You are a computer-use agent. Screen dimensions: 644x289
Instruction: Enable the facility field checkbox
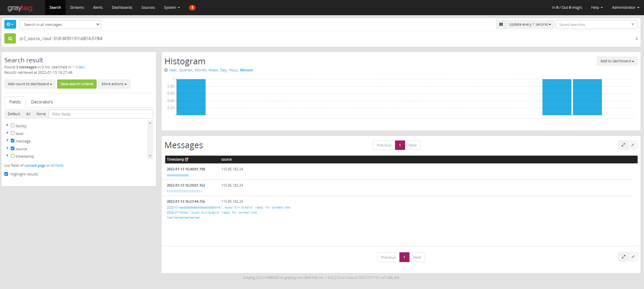point(12,125)
